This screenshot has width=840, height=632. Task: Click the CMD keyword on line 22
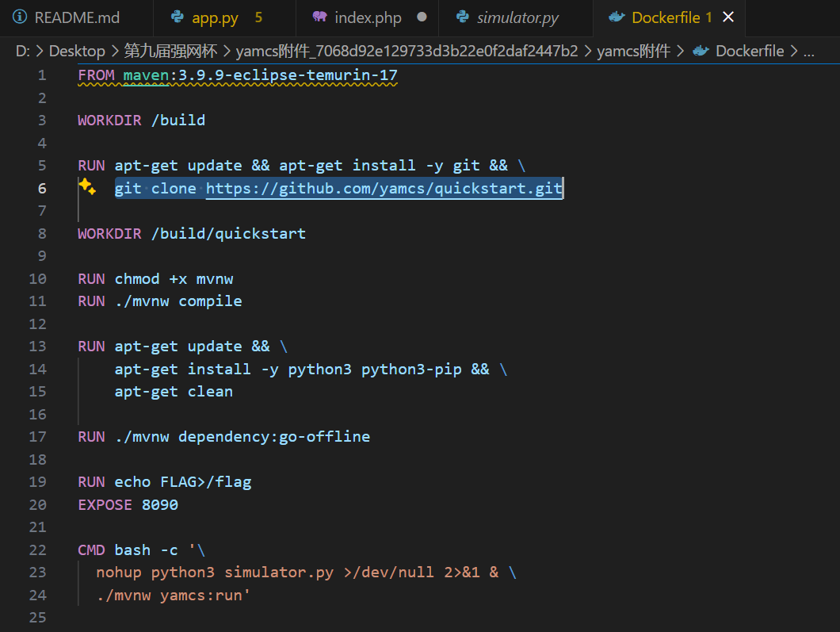tap(91, 550)
